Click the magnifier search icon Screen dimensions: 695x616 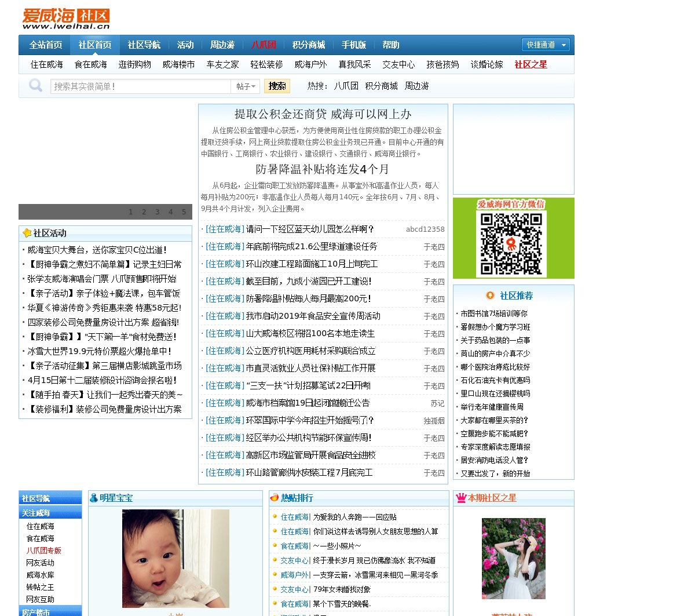[x=36, y=86]
